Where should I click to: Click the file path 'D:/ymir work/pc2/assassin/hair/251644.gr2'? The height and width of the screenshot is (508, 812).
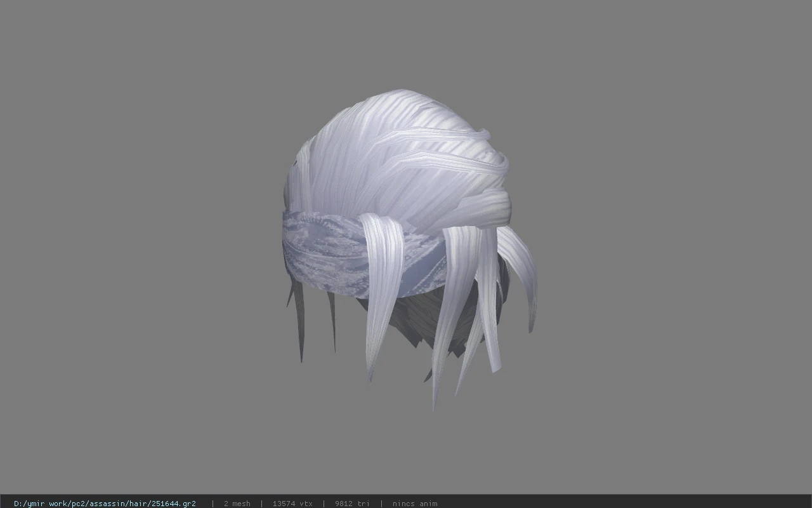coord(105,504)
